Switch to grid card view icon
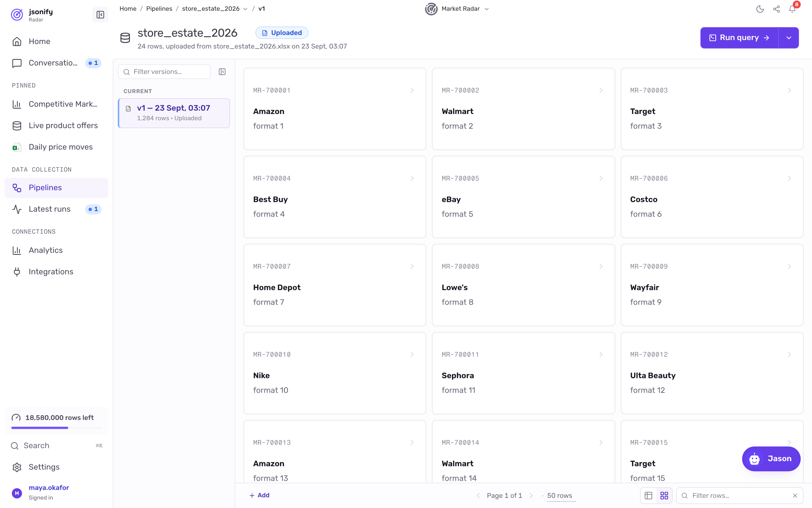Screen dimensions: 812x508 (x=664, y=496)
